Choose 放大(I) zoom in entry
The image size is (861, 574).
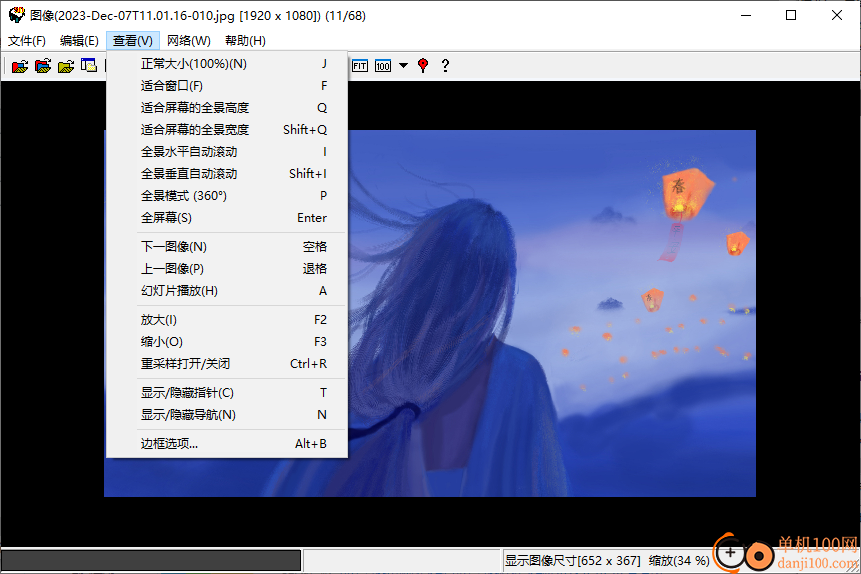click(x=227, y=320)
